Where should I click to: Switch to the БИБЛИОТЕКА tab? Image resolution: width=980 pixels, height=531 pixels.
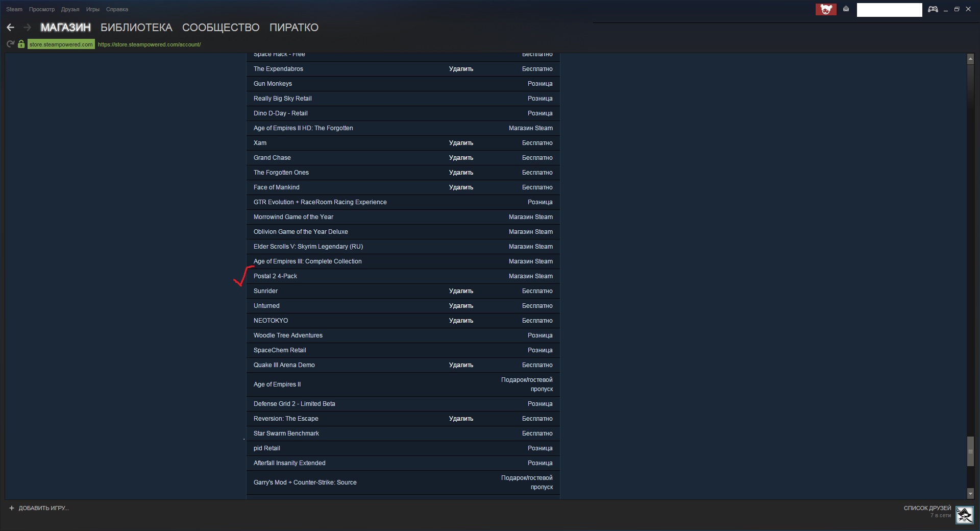[x=136, y=28]
